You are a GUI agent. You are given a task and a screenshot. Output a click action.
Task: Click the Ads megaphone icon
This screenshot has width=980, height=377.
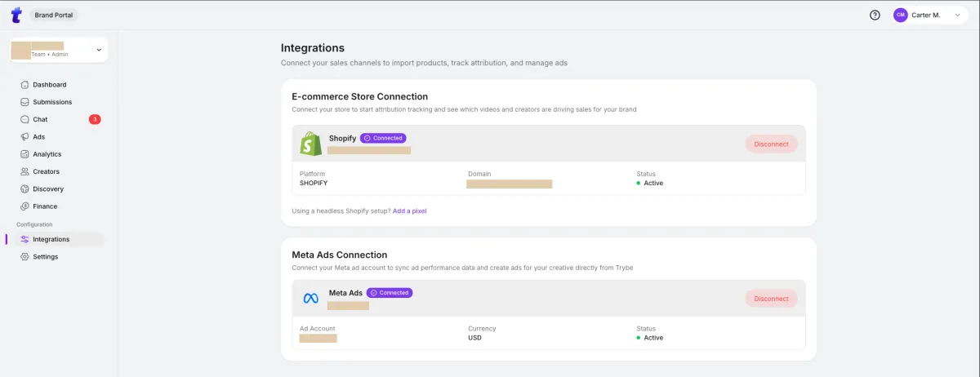(x=25, y=137)
